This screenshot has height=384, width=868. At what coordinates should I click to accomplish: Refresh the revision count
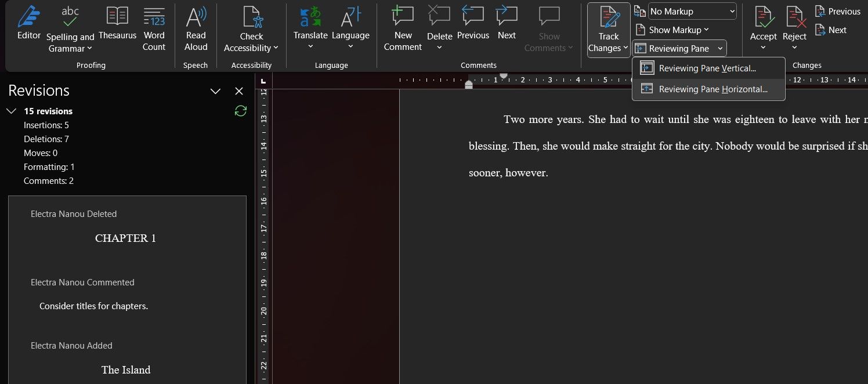coord(241,111)
